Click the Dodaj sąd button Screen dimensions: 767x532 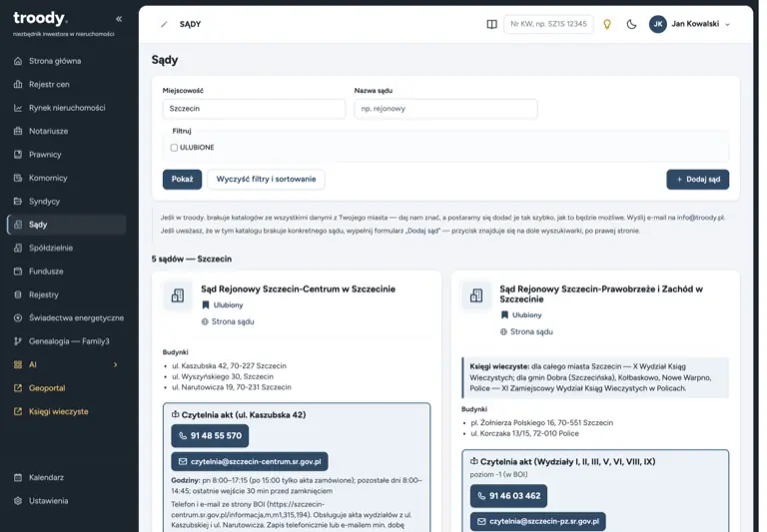697,180
